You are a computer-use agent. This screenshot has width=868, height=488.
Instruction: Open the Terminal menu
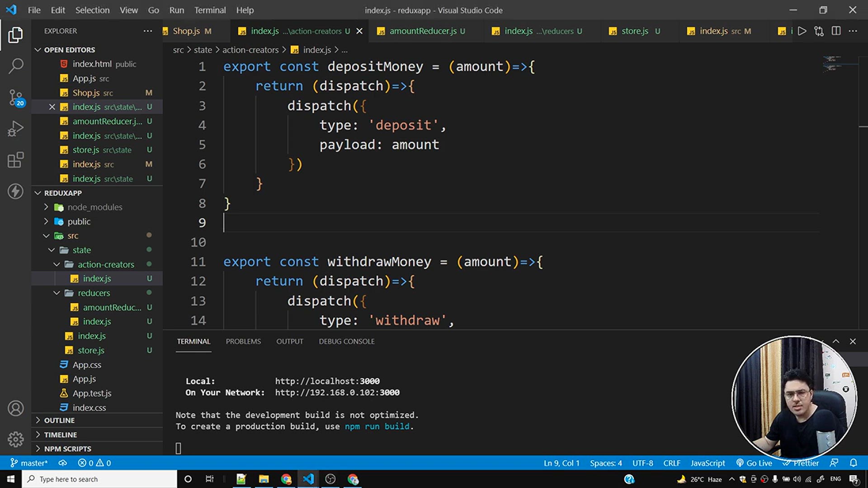210,10
